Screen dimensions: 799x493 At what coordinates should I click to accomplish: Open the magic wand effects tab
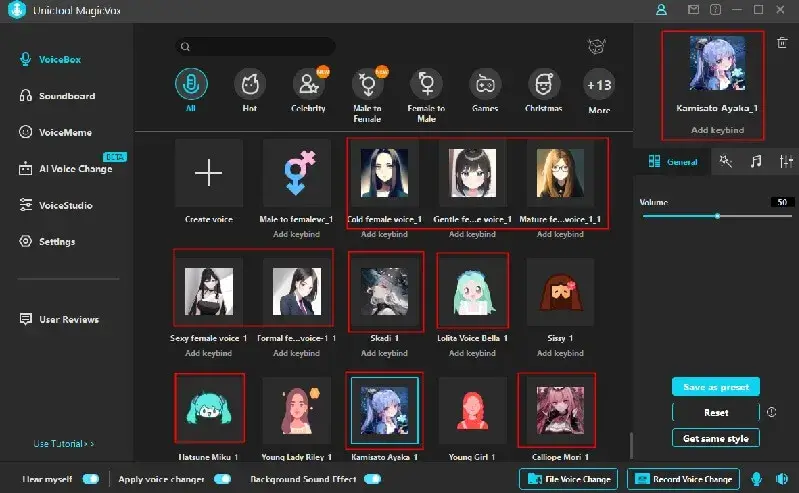726,162
